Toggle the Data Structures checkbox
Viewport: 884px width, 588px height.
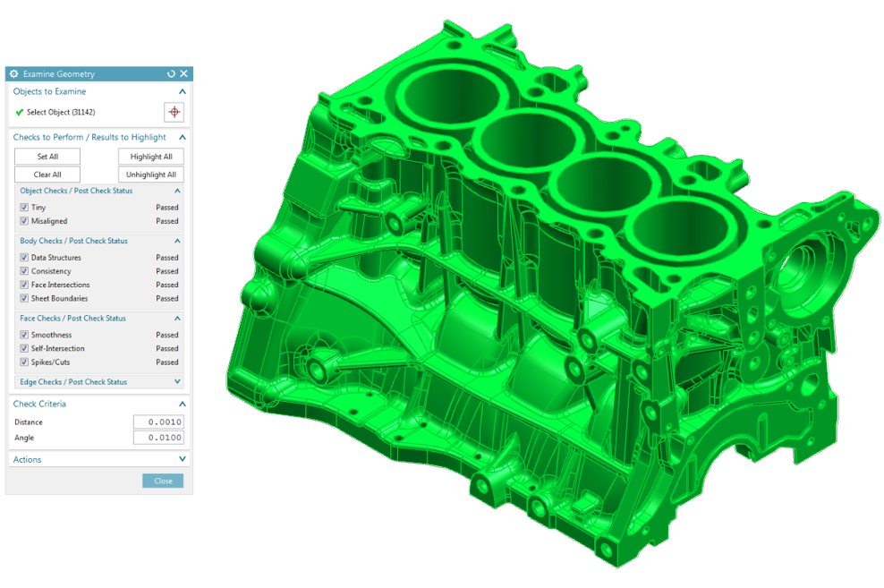pos(24,258)
